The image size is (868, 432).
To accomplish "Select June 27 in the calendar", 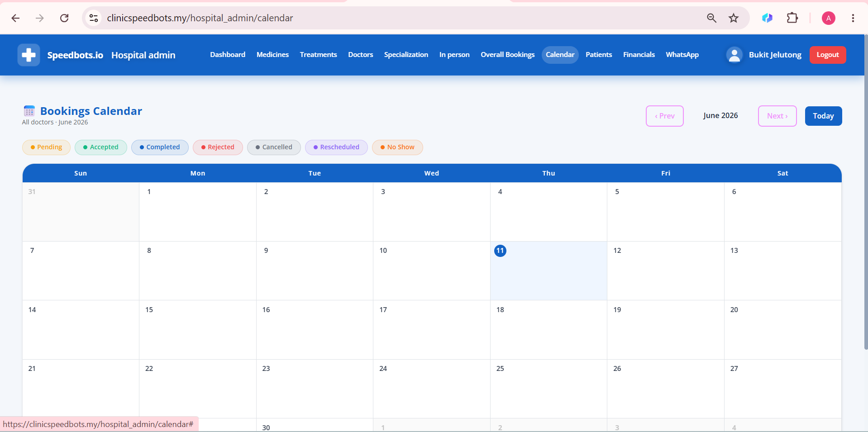I will (x=783, y=389).
